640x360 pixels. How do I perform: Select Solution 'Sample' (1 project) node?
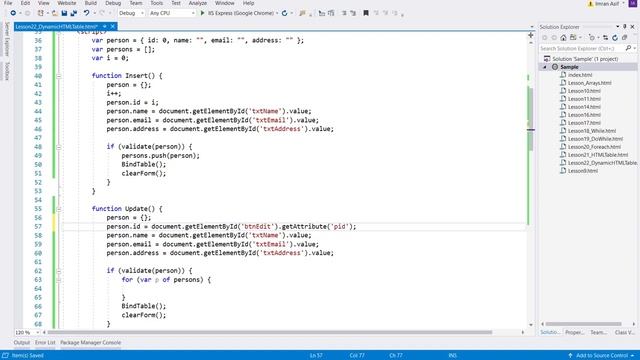(x=585, y=59)
